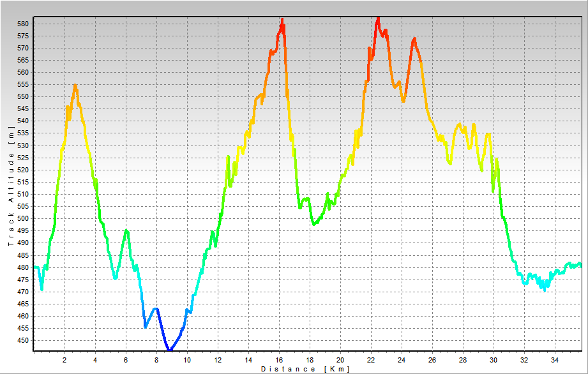Viewport: 588px width, 374px height.
Task: Click the blue bump near 8 km
Action: click(x=155, y=309)
